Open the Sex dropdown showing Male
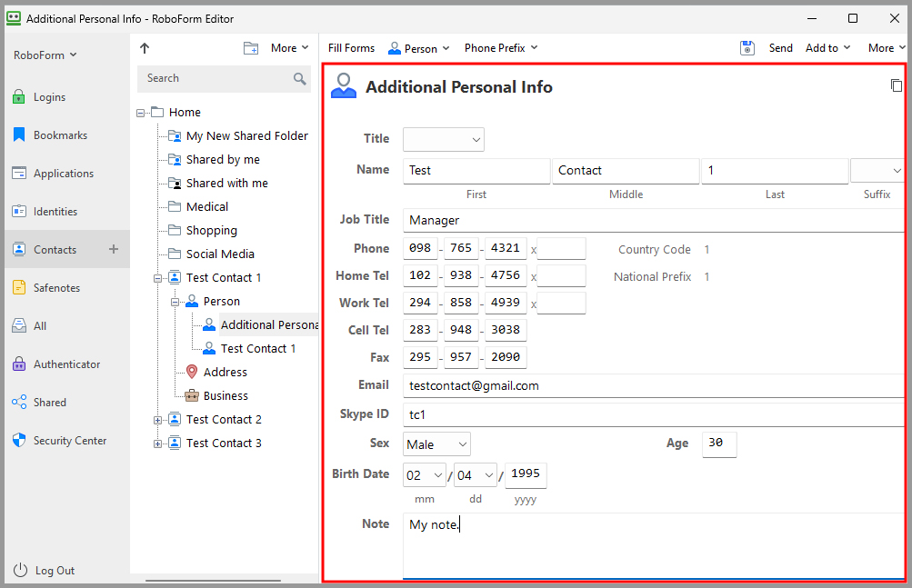This screenshot has height=588, width=912. tap(436, 444)
